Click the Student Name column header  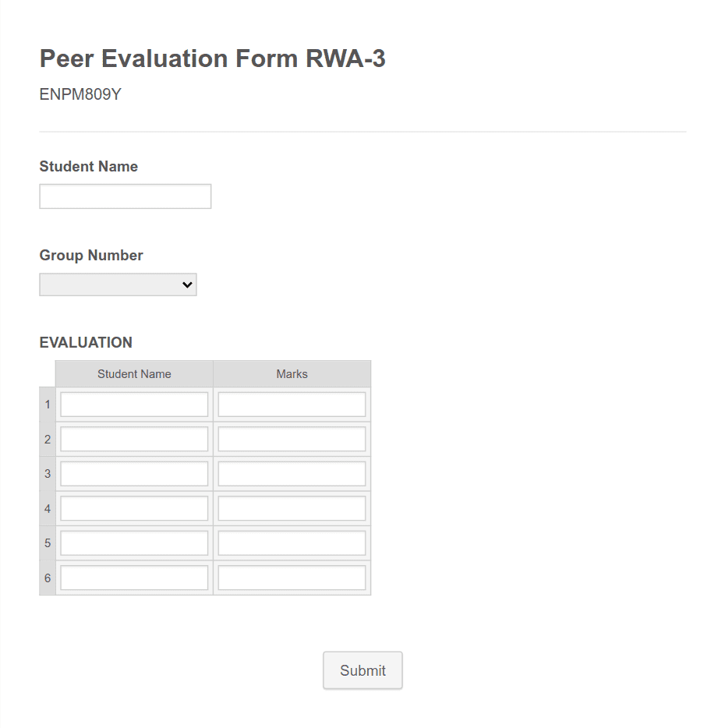click(133, 373)
